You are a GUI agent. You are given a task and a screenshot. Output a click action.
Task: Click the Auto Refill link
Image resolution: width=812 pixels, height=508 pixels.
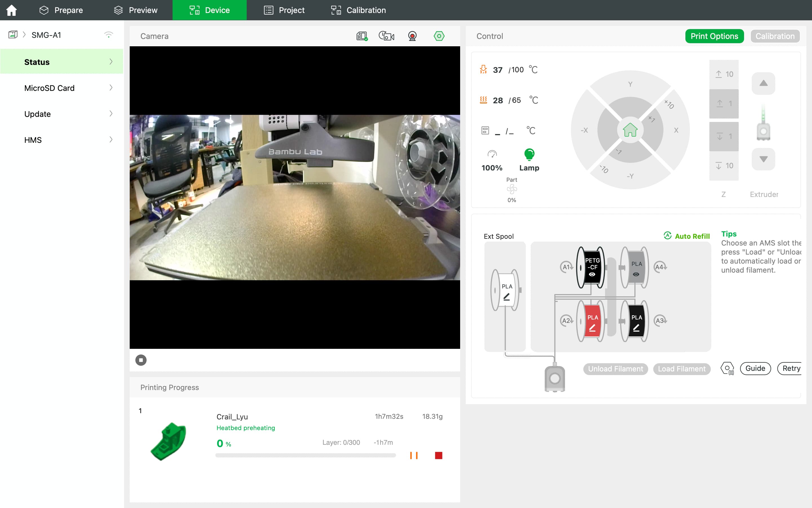click(x=687, y=236)
